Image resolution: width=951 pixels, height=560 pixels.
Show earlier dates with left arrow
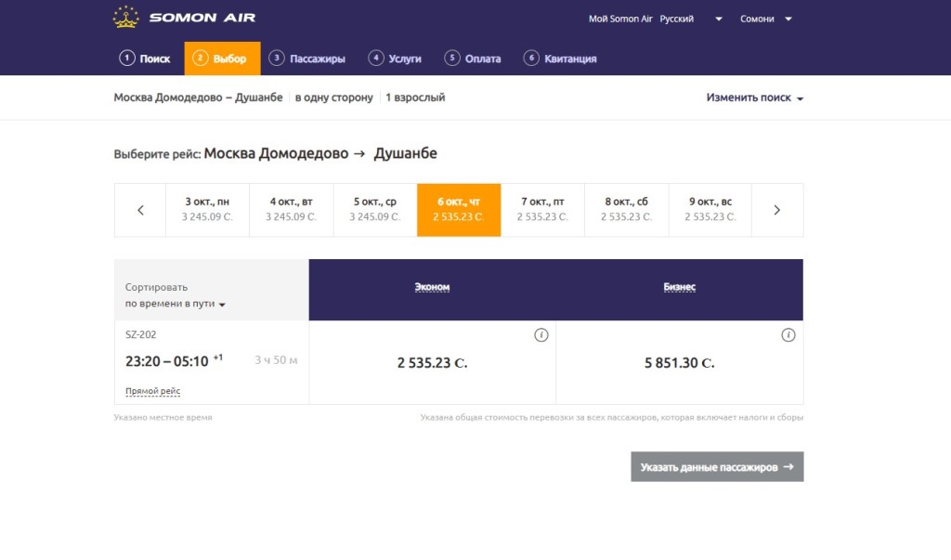140,210
